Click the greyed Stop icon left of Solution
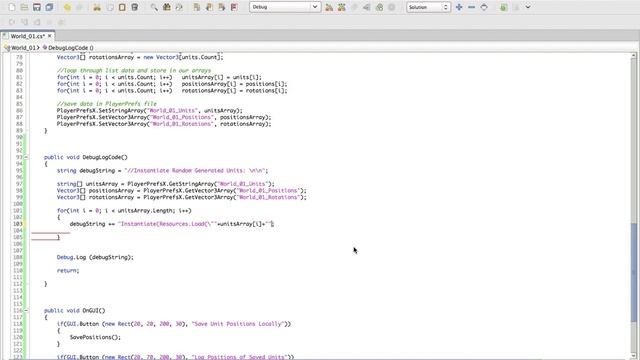 tap(392, 7)
